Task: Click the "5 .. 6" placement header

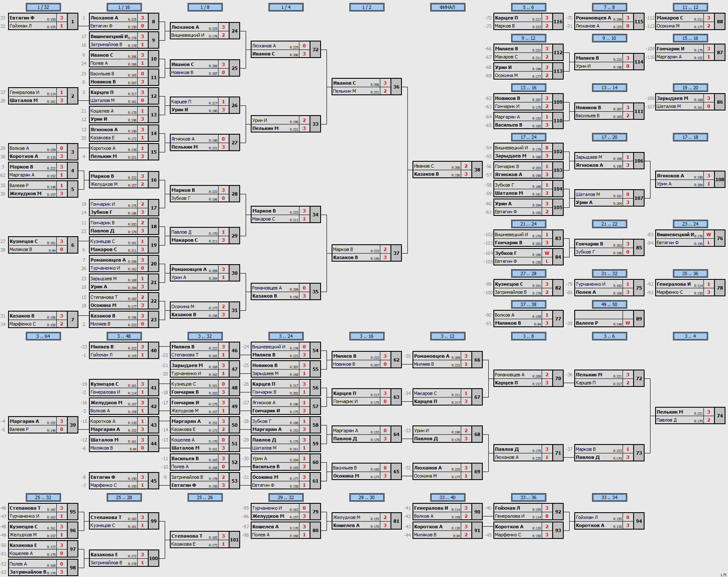Action: pos(529,7)
